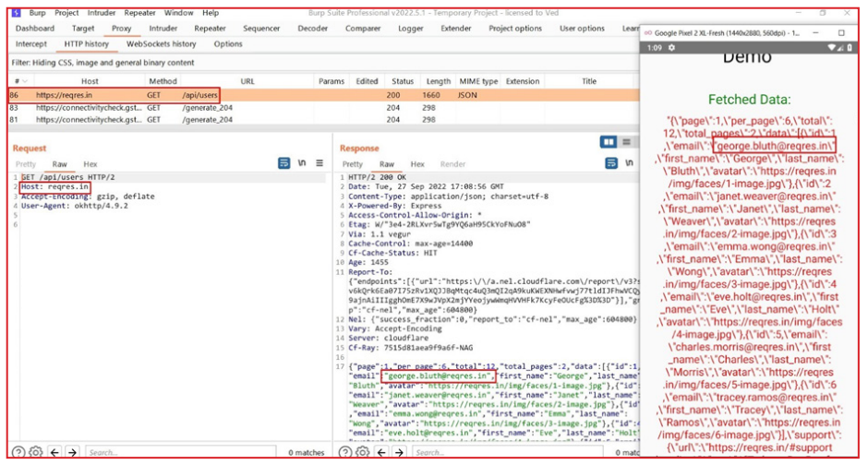868x465 pixels.
Task: Open the User options tab
Action: coord(582,29)
